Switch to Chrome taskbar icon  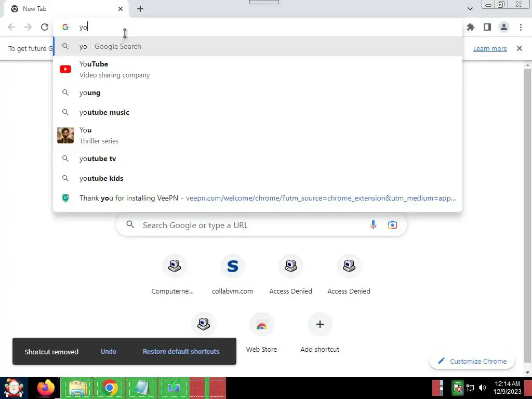[109, 388]
